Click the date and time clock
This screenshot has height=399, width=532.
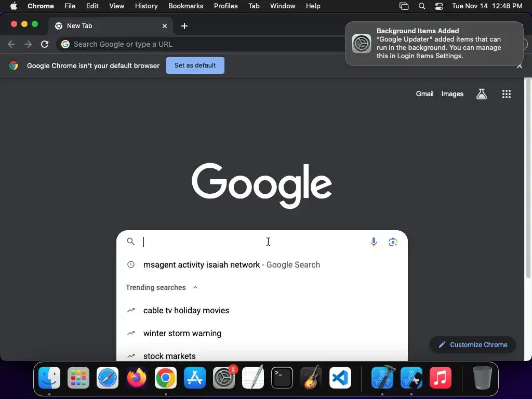tap(487, 6)
